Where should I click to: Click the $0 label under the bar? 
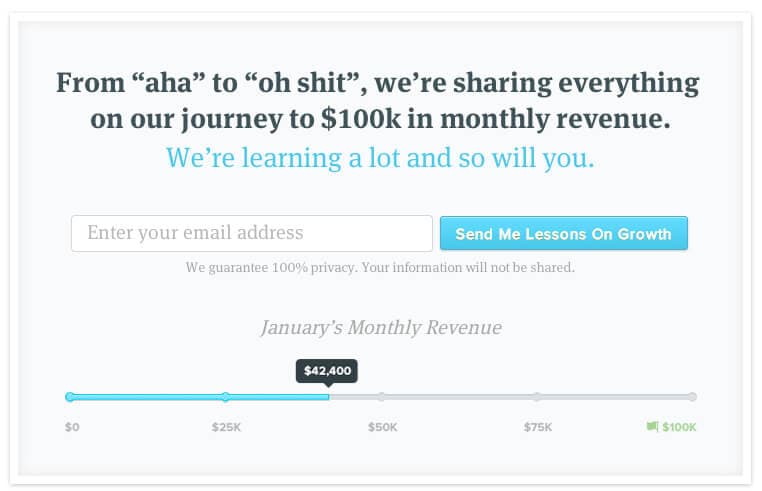(72, 427)
